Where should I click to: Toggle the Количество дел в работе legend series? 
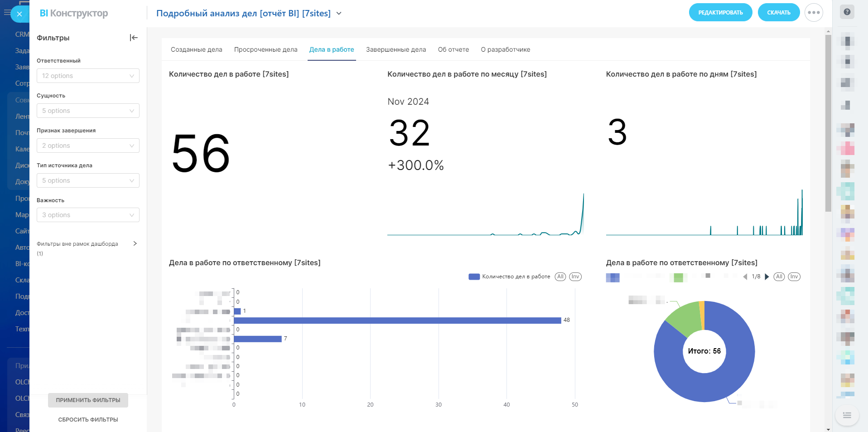click(510, 277)
